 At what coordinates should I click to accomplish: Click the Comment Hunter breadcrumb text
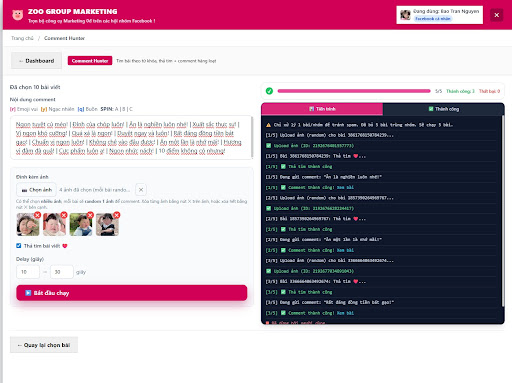tap(64, 38)
